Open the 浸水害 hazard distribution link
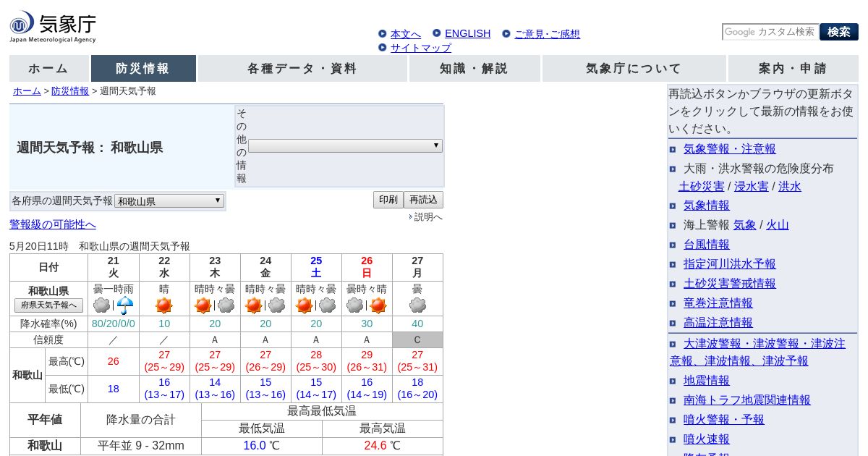The image size is (868, 456). point(751,187)
